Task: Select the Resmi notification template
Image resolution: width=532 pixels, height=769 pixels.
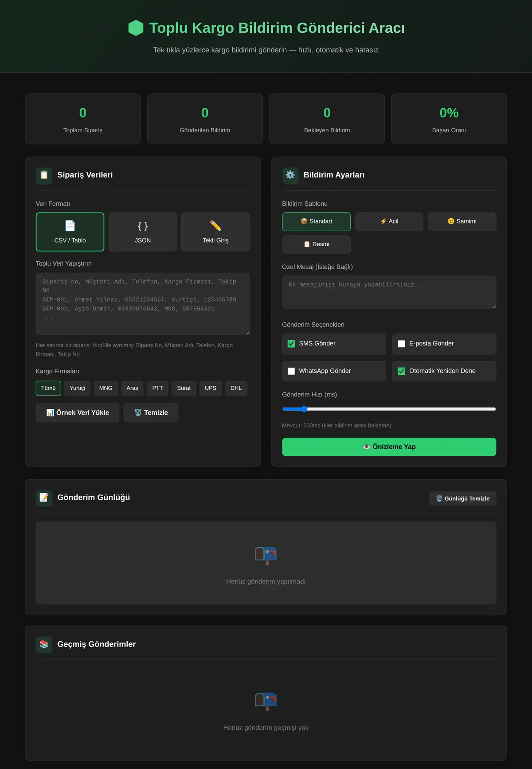Action: click(x=317, y=244)
